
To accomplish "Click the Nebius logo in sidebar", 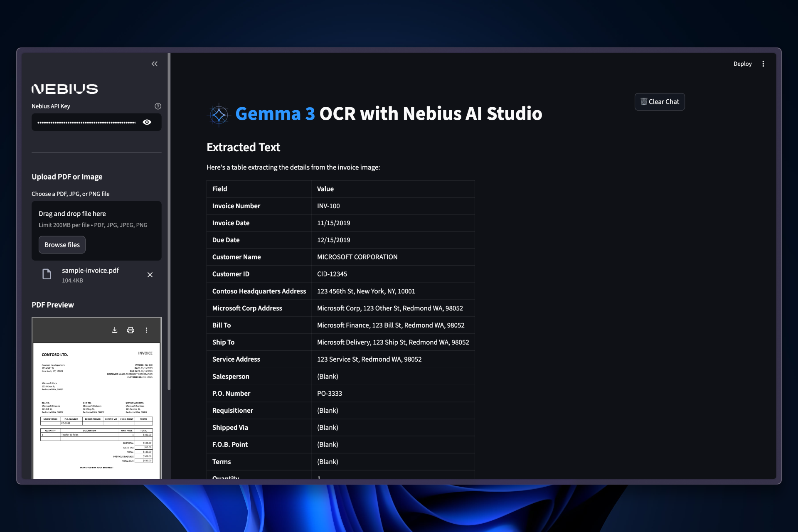I will click(x=65, y=89).
